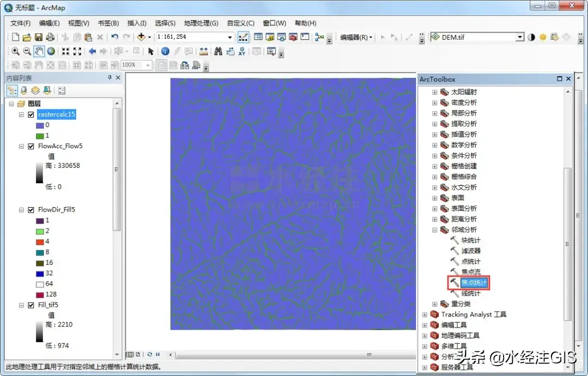Activate the Identify tool
Image resolution: width=588 pixels, height=376 pixels.
coord(165,51)
